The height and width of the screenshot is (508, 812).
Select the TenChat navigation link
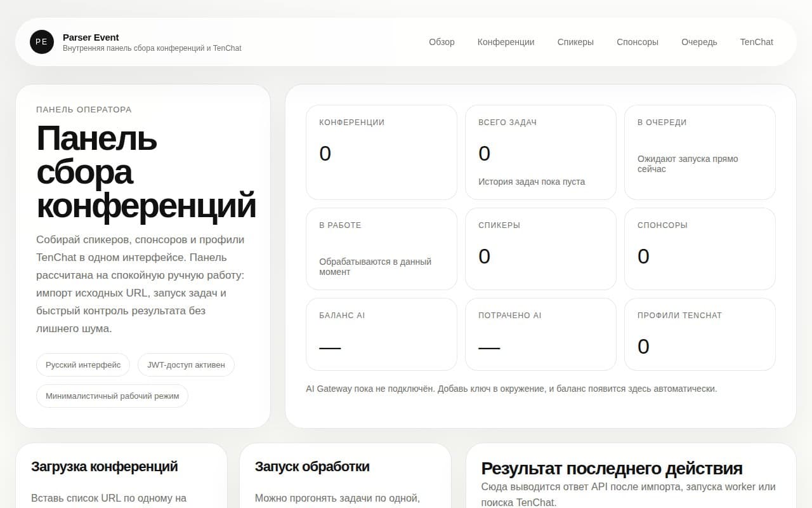click(756, 42)
